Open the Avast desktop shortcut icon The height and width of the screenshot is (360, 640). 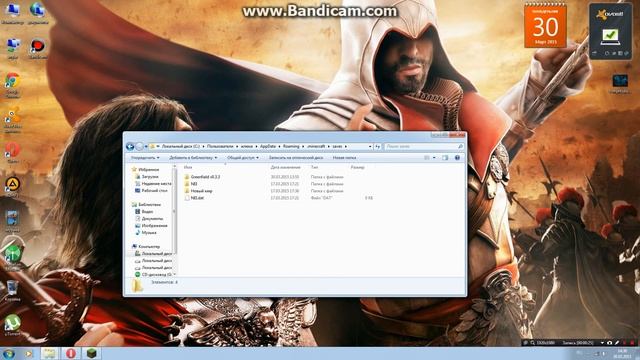(12, 119)
